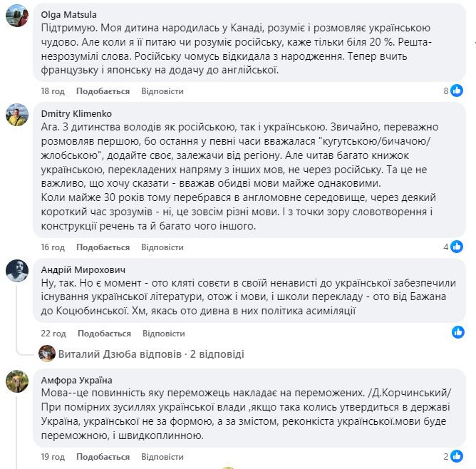The image size is (476, 469).
Task: Click Виталий Дзюба's small reply avatar
Action: point(47,354)
